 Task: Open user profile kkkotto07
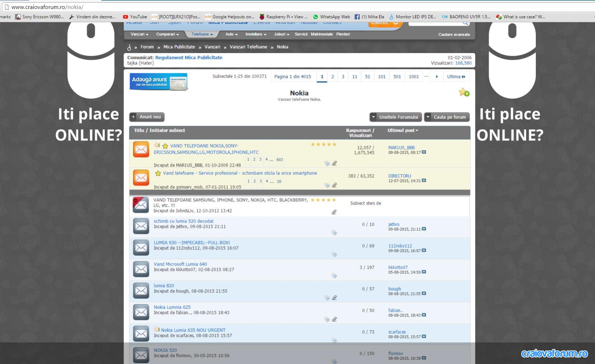[x=398, y=267]
